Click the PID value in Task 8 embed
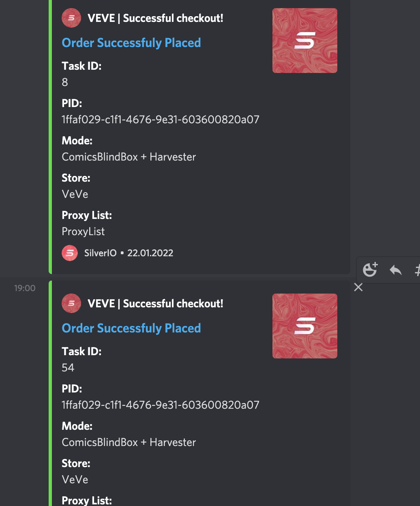The height and width of the screenshot is (506, 420). click(x=161, y=120)
